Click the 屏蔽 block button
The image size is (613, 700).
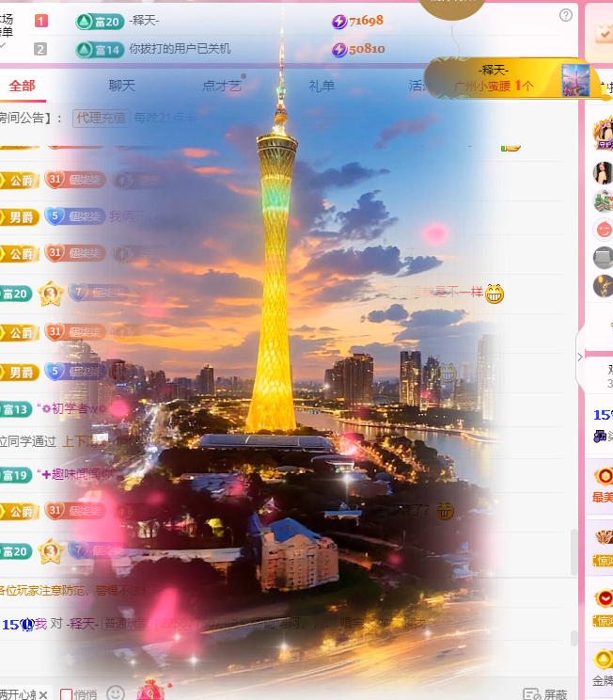544,694
